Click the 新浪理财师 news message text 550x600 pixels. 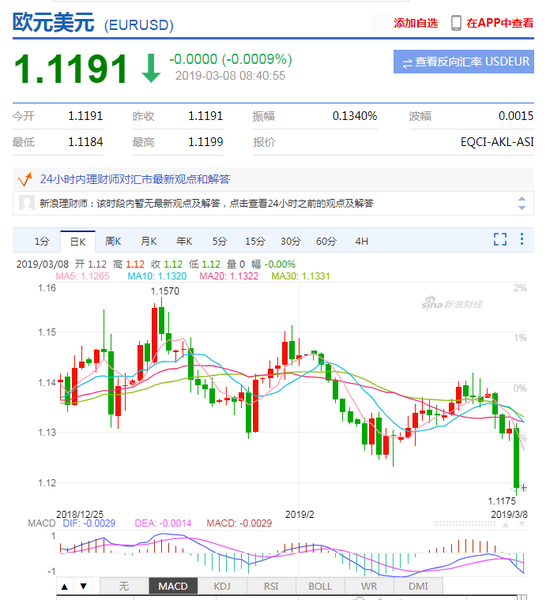point(206,203)
